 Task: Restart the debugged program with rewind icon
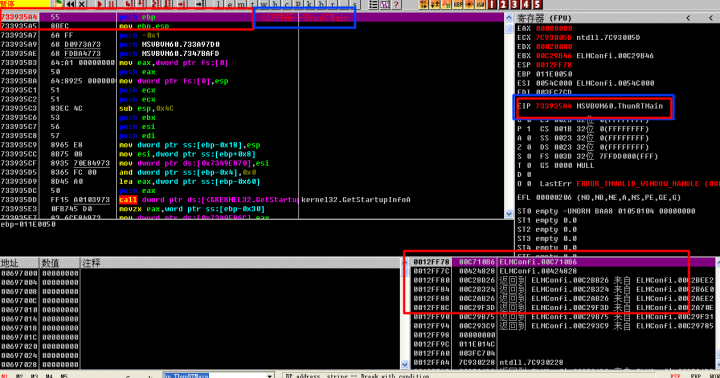tap(70, 4)
